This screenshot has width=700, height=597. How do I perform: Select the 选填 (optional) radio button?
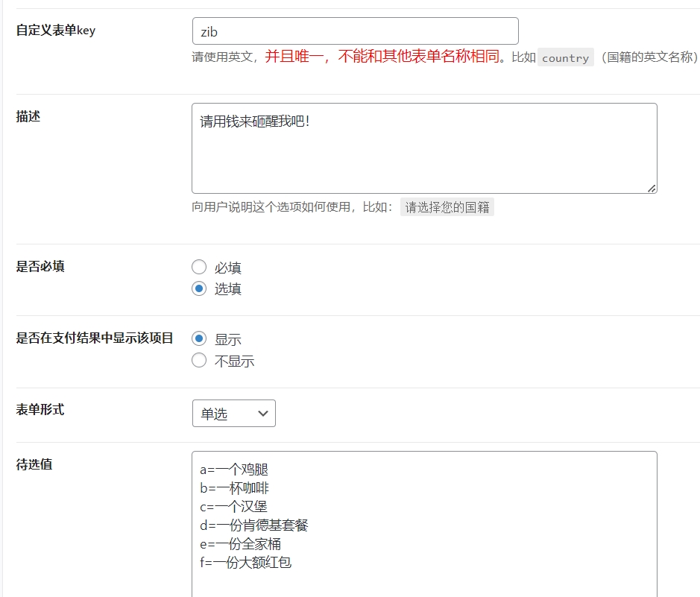(x=199, y=288)
